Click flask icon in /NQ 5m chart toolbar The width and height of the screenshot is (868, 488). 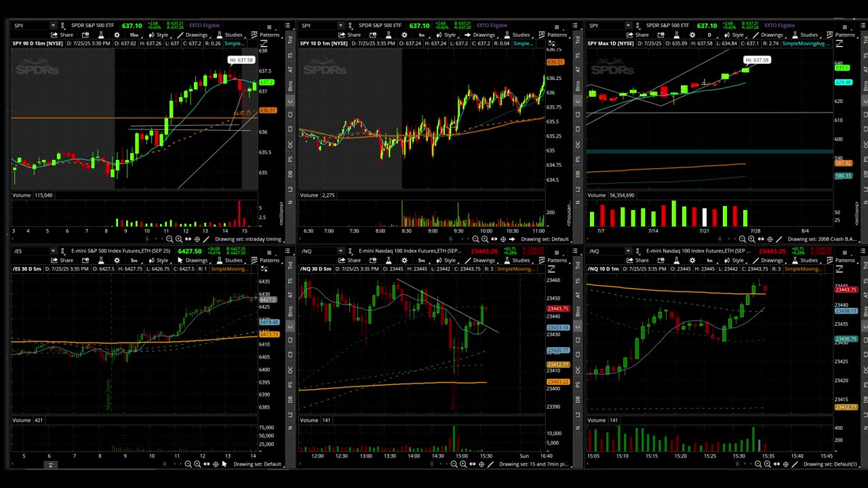coord(389,260)
